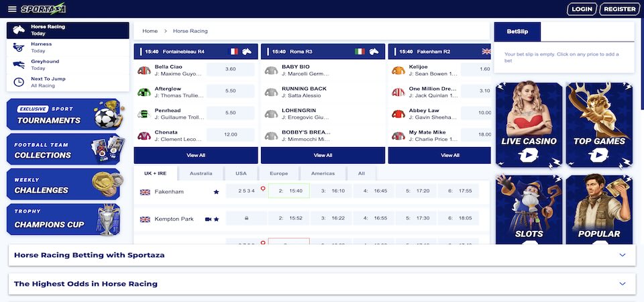The image size is (644, 302).
Task: Click the video camera icon for Kempton Park
Action: coord(208,219)
